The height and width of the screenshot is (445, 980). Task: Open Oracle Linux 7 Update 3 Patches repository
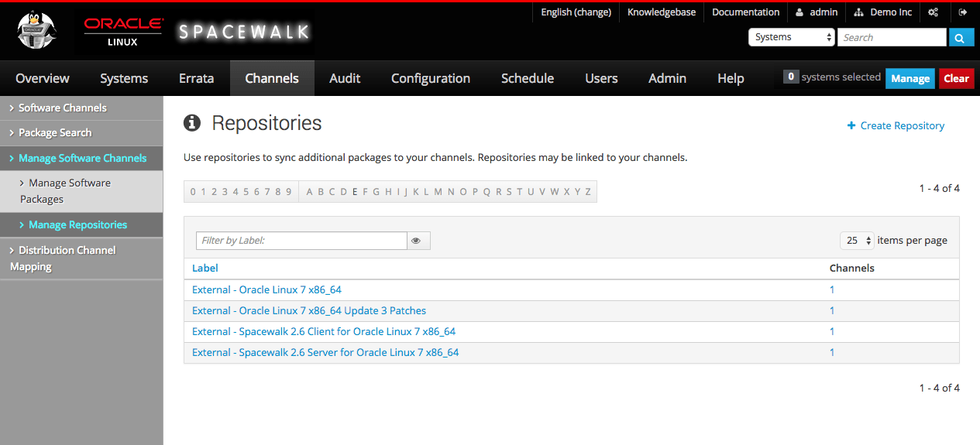(309, 310)
